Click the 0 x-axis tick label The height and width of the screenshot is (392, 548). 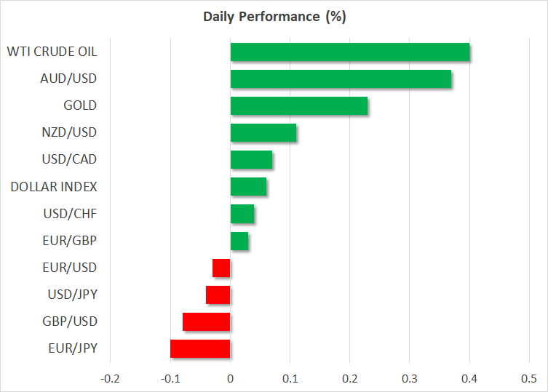[230, 379]
